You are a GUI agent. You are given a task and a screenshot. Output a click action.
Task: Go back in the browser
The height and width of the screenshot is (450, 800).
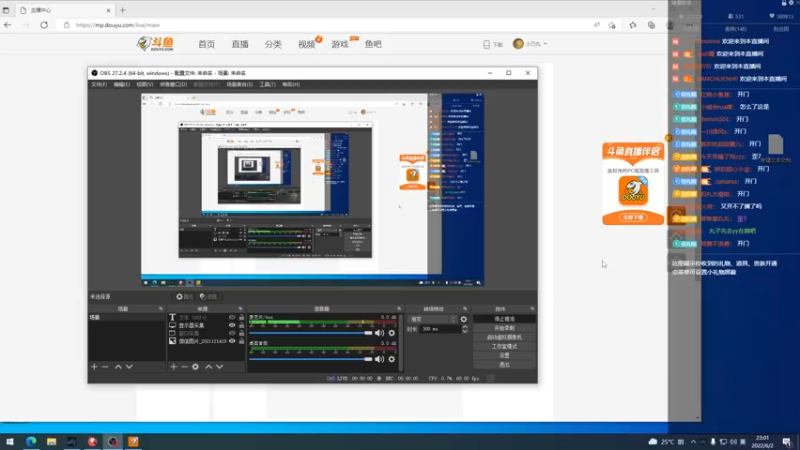click(x=8, y=24)
